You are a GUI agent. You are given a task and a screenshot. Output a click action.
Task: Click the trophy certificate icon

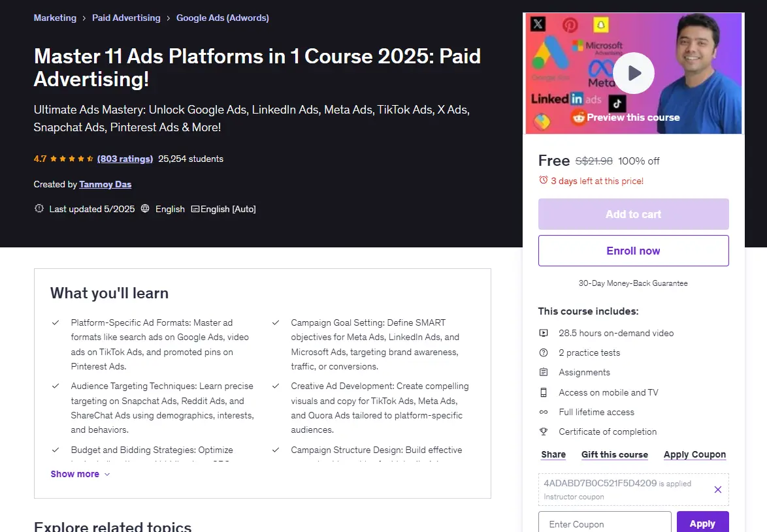[544, 432]
